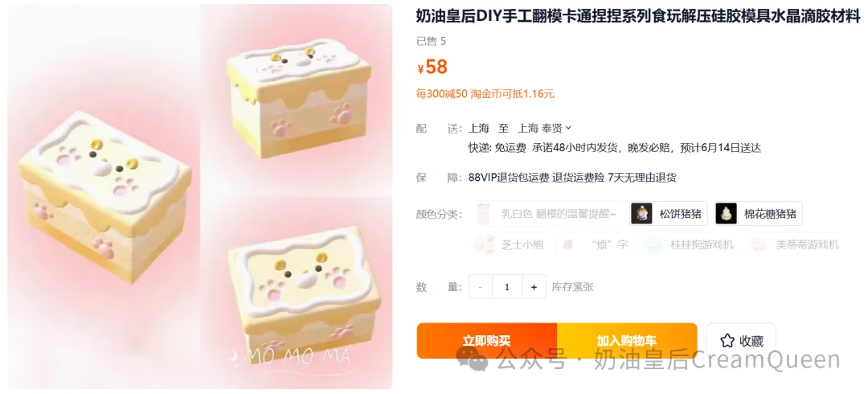Open the cake box product image
Image resolution: width=868 pixels, height=394 pixels.
point(199,197)
